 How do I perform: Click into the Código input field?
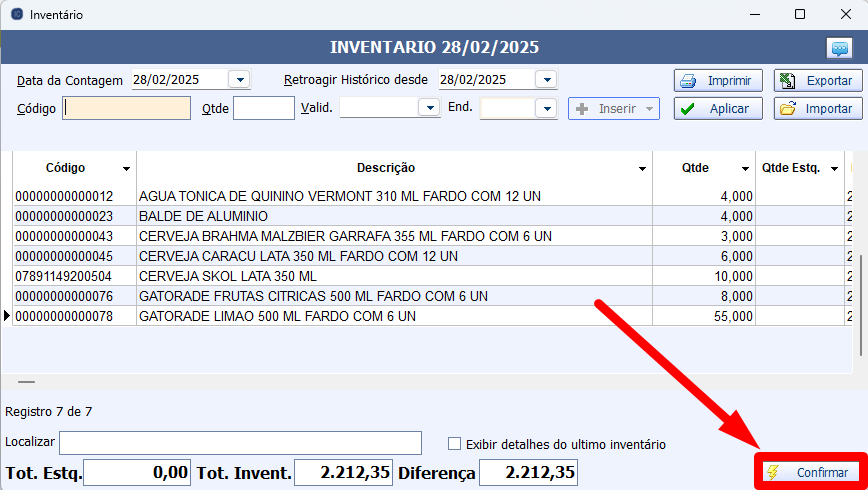[x=127, y=108]
